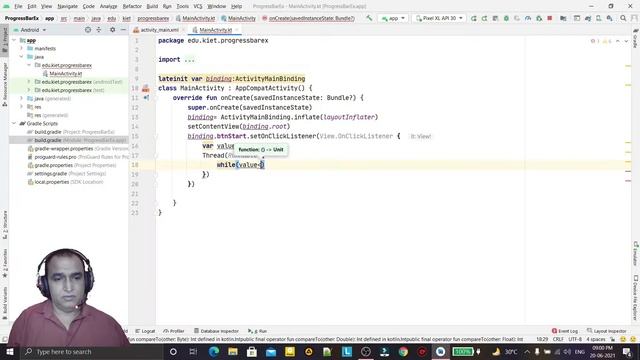Start debugging with the green bug icon
Viewport: 640px width, 360px height.
coord(506,18)
